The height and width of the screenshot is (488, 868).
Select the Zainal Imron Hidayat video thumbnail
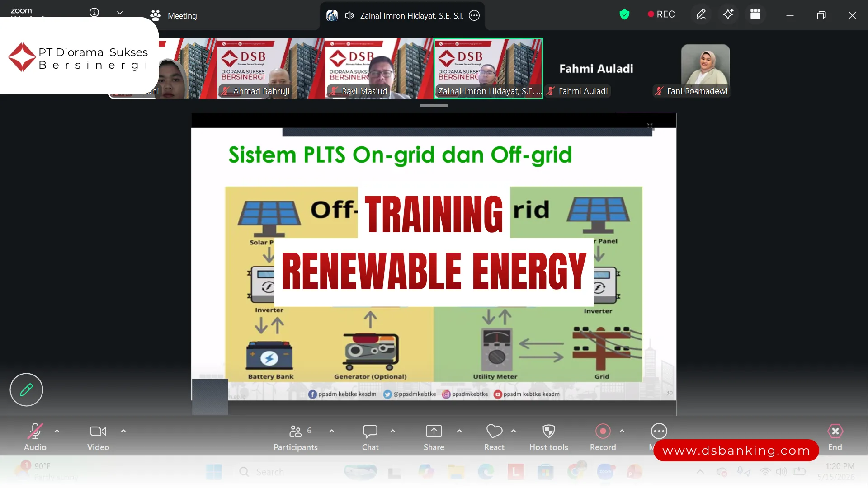point(488,68)
